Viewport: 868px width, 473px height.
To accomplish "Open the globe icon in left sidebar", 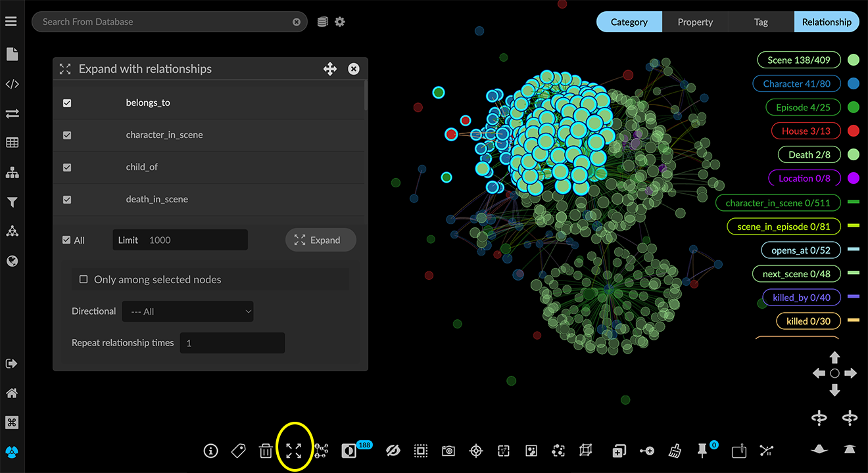I will (12, 261).
